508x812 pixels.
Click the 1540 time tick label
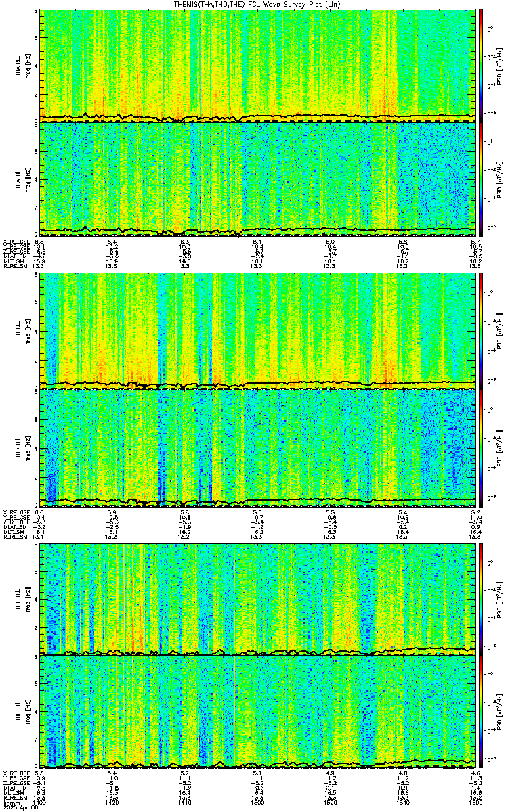point(403,804)
